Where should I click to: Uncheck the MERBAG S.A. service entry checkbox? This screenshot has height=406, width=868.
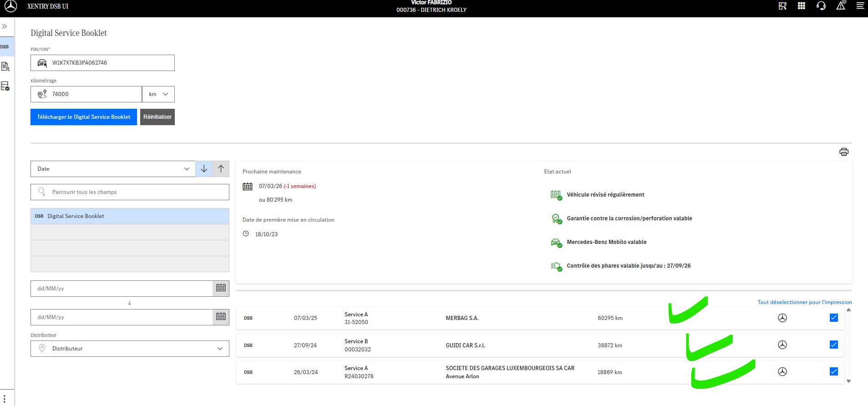click(833, 318)
